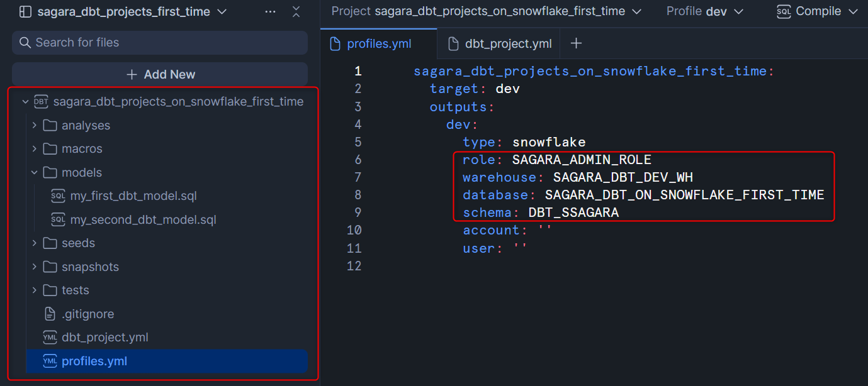Click the SQL icon of my_second_dbt_model.sql
This screenshot has width=868, height=386.
coord(58,219)
